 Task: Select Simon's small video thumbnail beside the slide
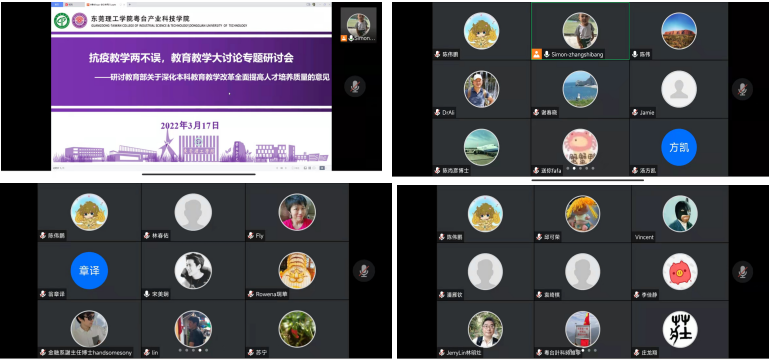pyautogui.click(x=359, y=25)
